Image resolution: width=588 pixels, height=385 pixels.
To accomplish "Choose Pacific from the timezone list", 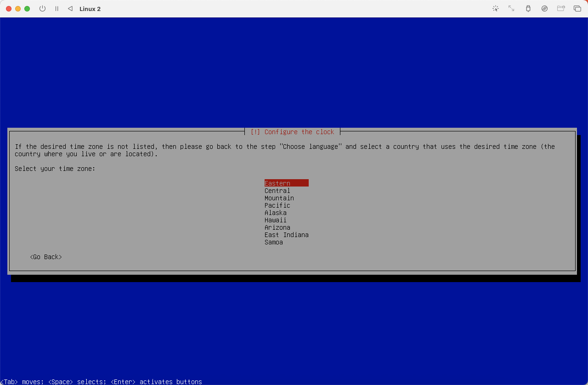I will click(x=277, y=205).
